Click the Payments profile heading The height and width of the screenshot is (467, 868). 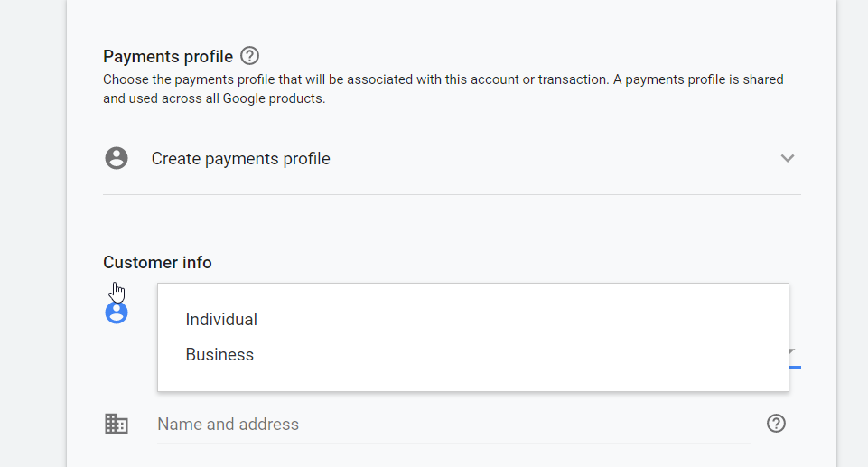(168, 56)
